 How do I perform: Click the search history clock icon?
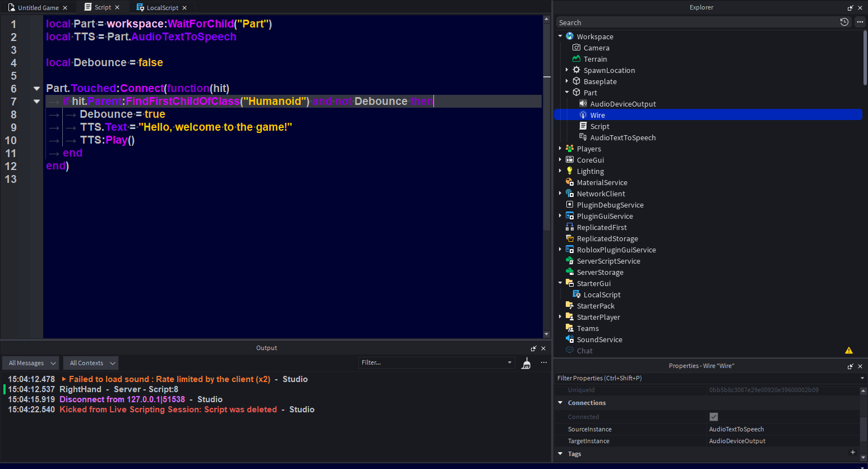pos(844,22)
